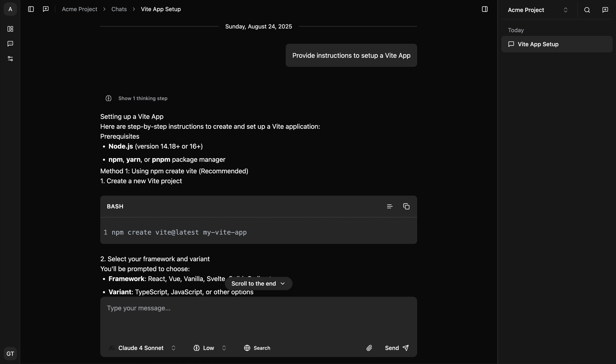
Task: Toggle line wrapping in the code block
Action: pyautogui.click(x=390, y=206)
